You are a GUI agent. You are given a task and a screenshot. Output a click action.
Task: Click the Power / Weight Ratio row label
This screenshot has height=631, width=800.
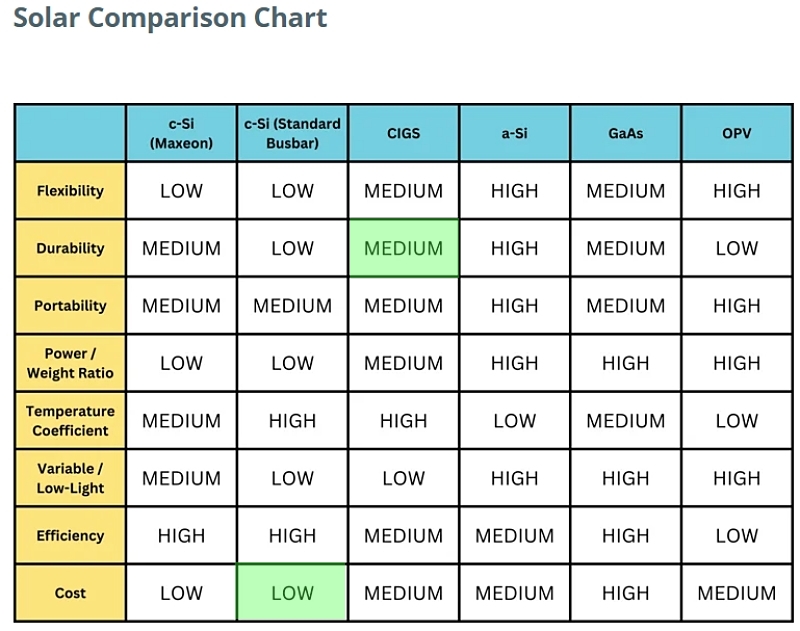click(x=70, y=363)
